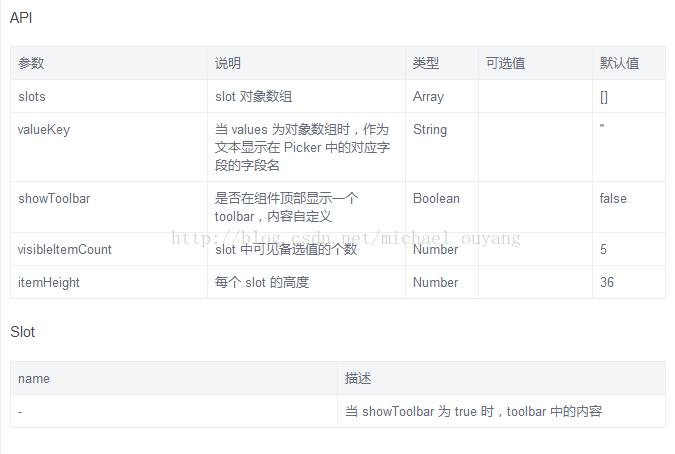The height and width of the screenshot is (454, 675).
Task: Click the String type cell
Action: point(430,130)
